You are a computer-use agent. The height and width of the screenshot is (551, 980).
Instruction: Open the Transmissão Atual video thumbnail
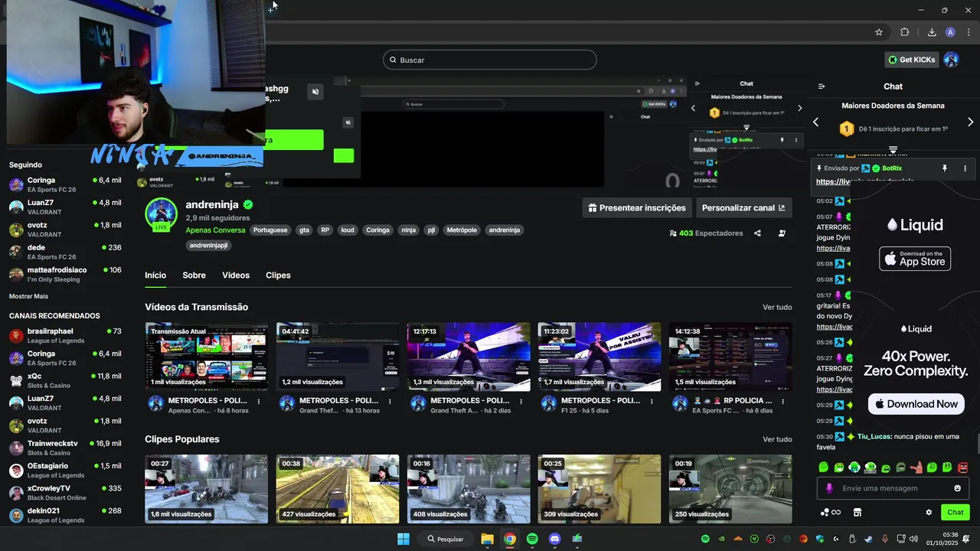point(207,357)
